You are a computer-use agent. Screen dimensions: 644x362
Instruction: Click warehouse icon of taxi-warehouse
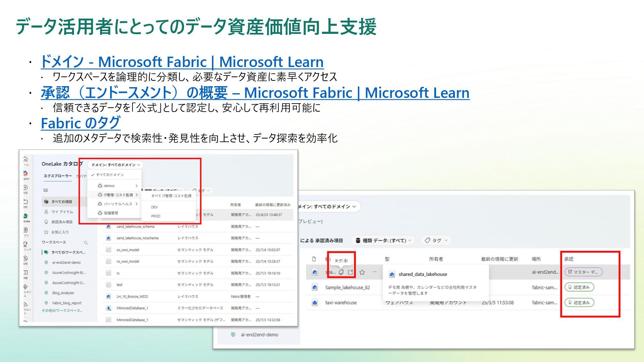pyautogui.click(x=315, y=303)
